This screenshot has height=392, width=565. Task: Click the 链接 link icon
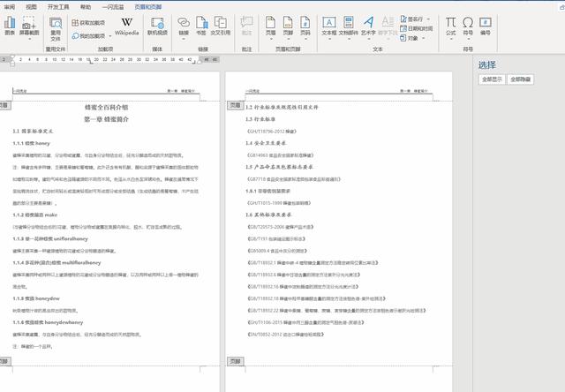pyautogui.click(x=184, y=22)
